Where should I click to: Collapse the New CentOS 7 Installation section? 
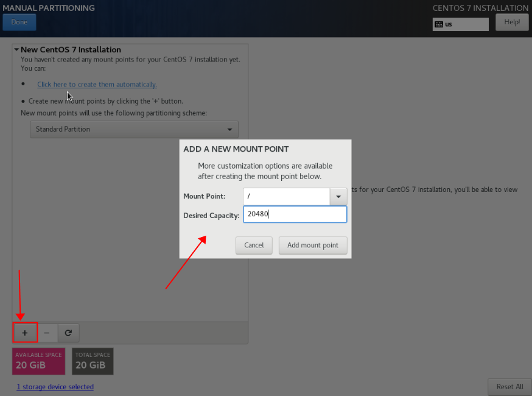click(x=16, y=49)
